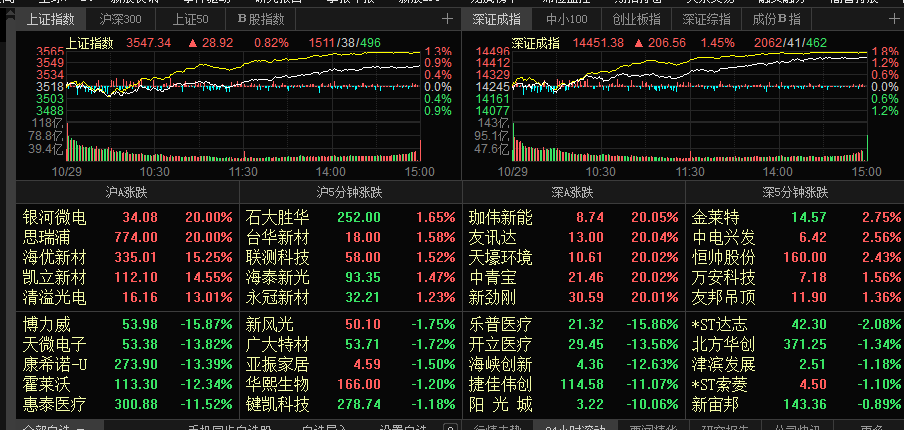Select 北方华创 stock
The image size is (904, 430).
pyautogui.click(x=794, y=345)
